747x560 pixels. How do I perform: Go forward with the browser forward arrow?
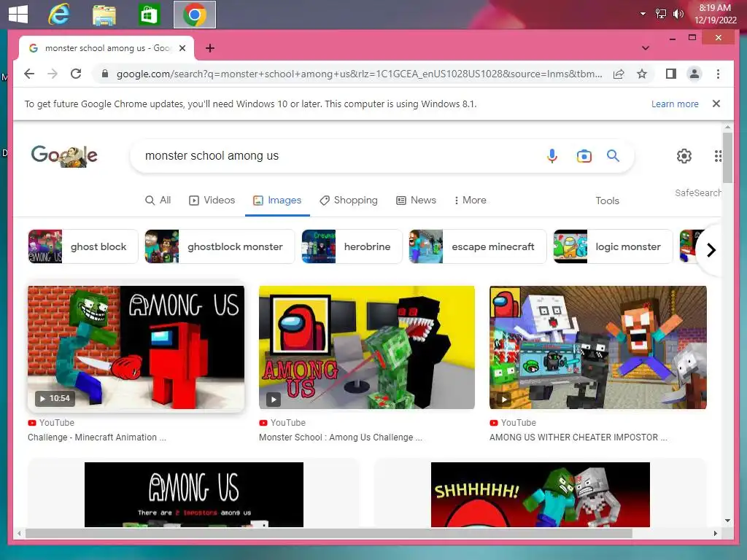point(53,74)
